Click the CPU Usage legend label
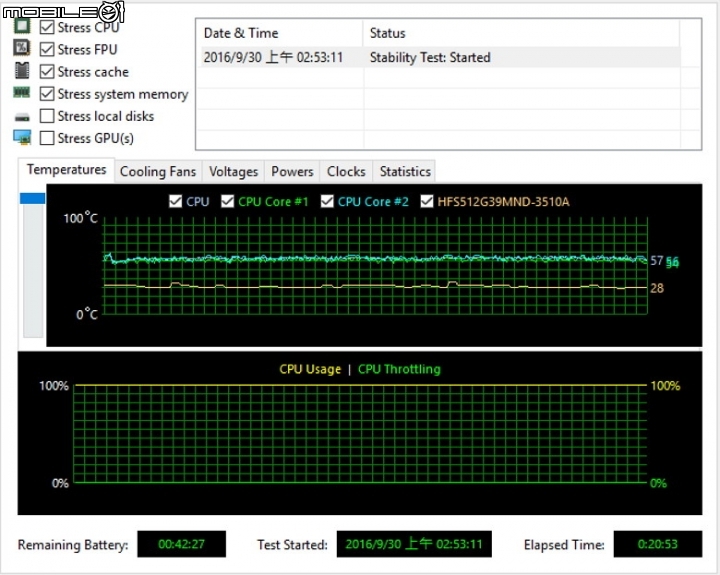The height and width of the screenshot is (575, 720). coord(310,369)
